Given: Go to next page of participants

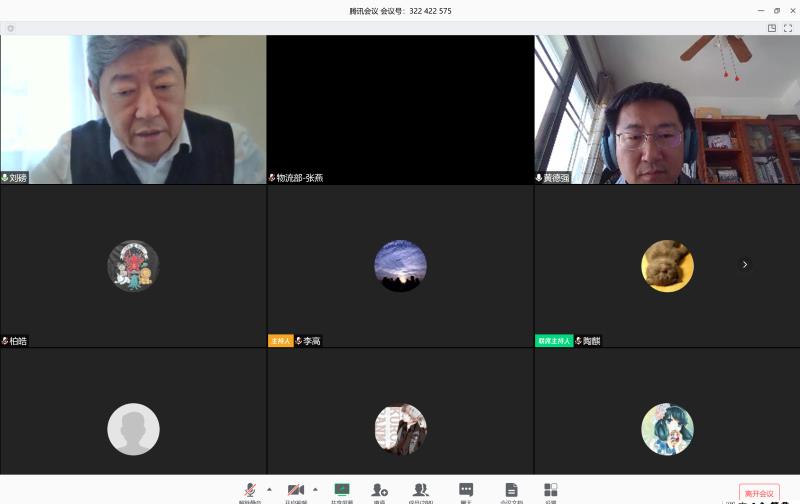Looking at the screenshot, I should tap(745, 264).
